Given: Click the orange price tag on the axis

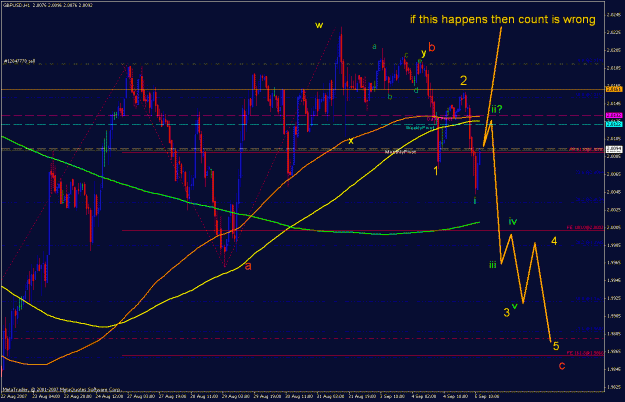Looking at the screenshot, I should [614, 90].
